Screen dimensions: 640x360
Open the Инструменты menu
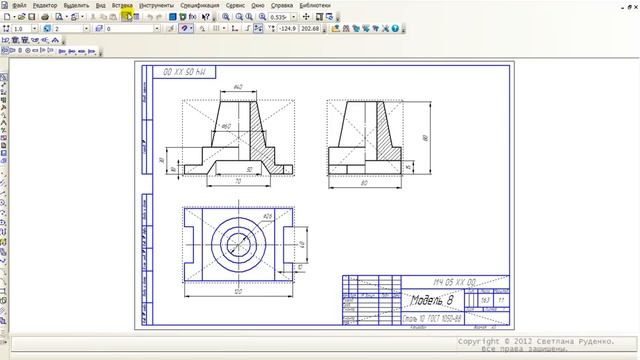coord(156,6)
